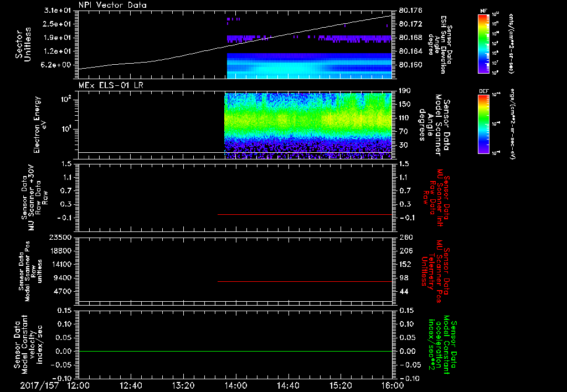Click the green zero line in velocity panel
Screen dimensions: 567x392
click(235, 351)
